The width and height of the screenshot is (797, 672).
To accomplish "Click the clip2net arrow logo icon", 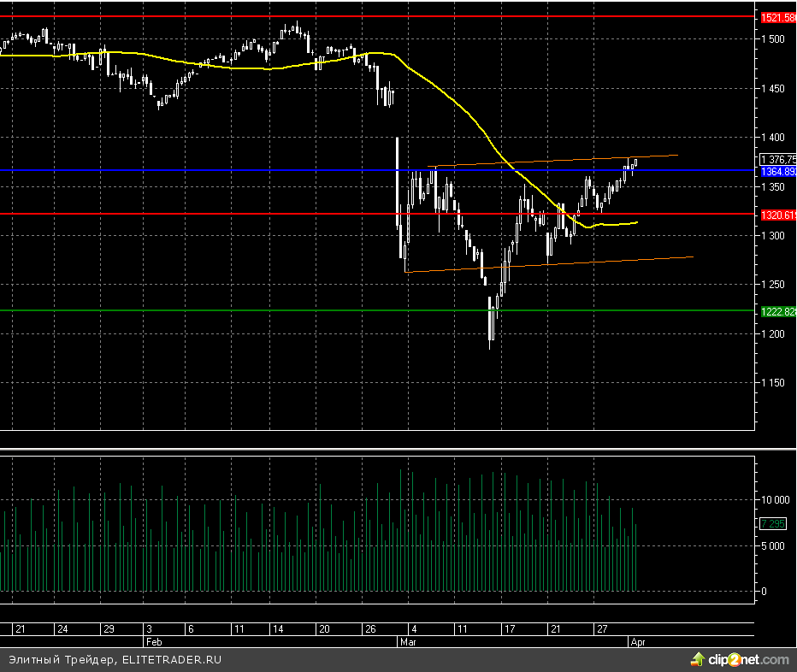I will pyautogui.click(x=699, y=659).
